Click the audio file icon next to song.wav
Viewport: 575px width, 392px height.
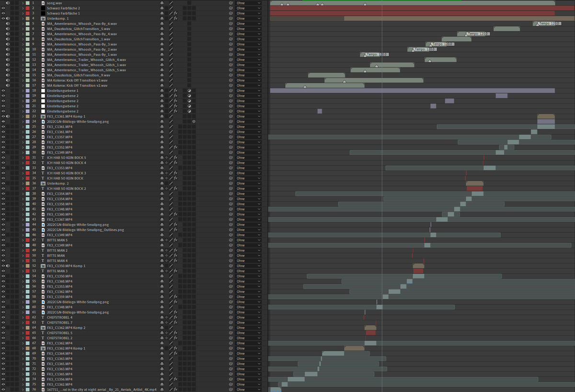(43, 3)
